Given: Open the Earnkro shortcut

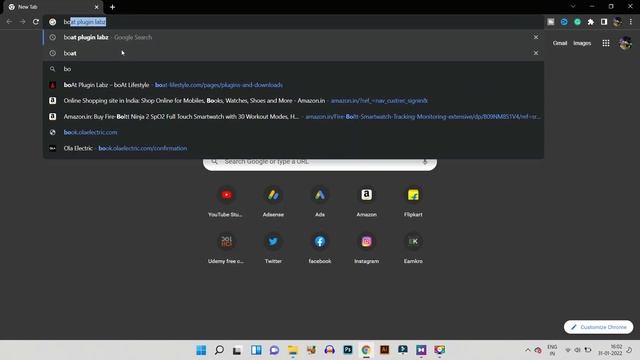Looking at the screenshot, I should click(413, 248).
